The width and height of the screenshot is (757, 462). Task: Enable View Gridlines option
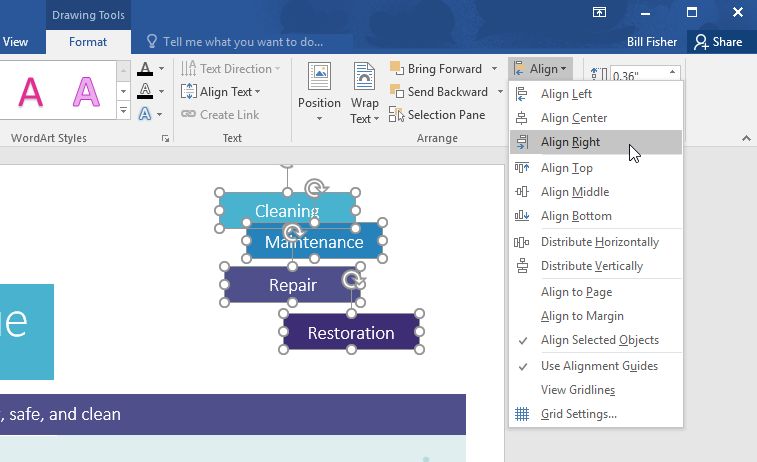coord(577,390)
